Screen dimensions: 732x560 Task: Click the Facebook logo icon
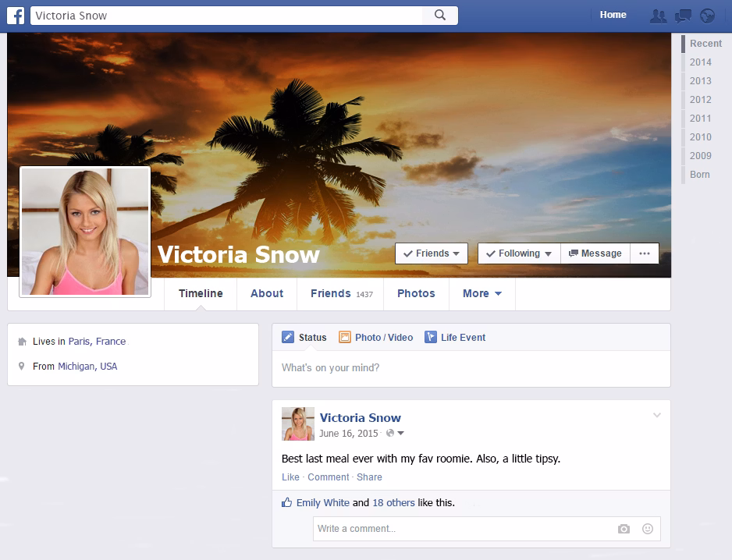point(16,16)
